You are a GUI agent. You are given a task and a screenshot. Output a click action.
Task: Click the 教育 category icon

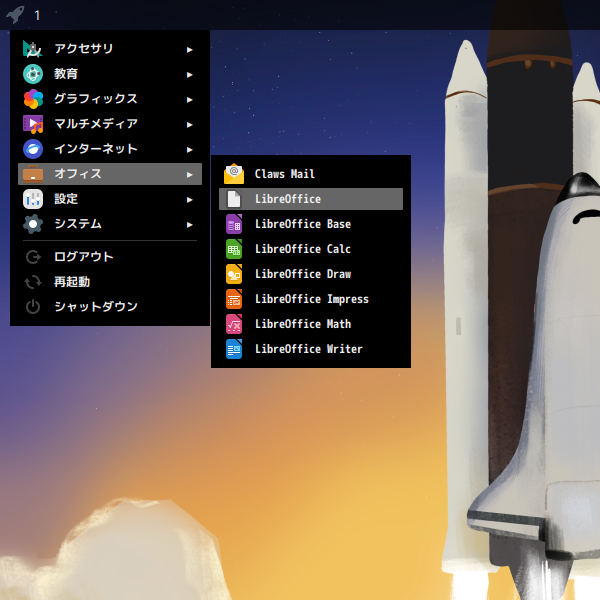pos(33,74)
